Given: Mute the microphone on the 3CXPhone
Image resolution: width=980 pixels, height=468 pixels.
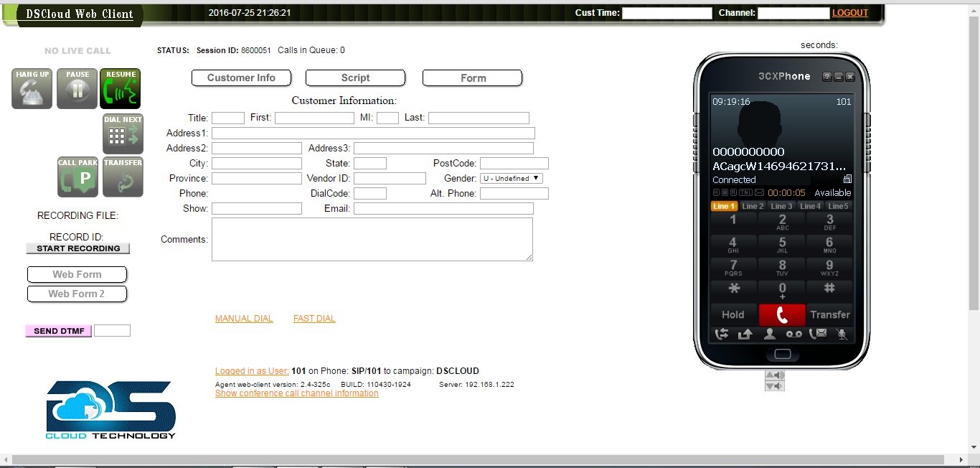Looking at the screenshot, I should point(843,334).
